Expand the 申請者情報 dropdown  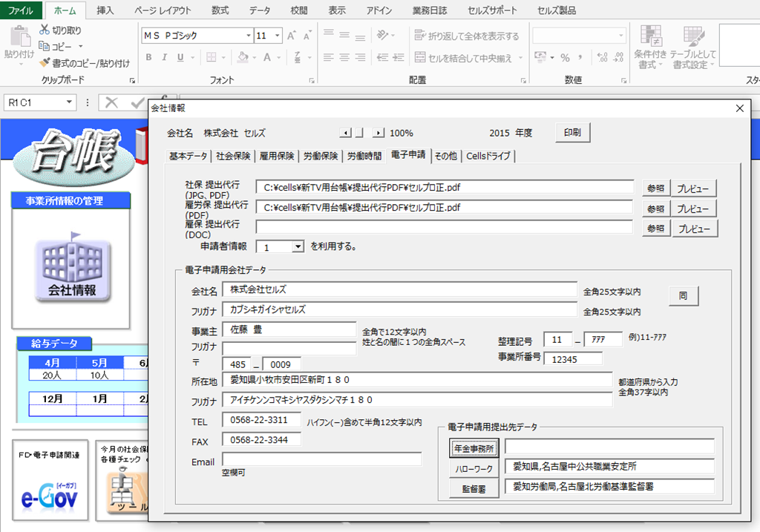298,246
